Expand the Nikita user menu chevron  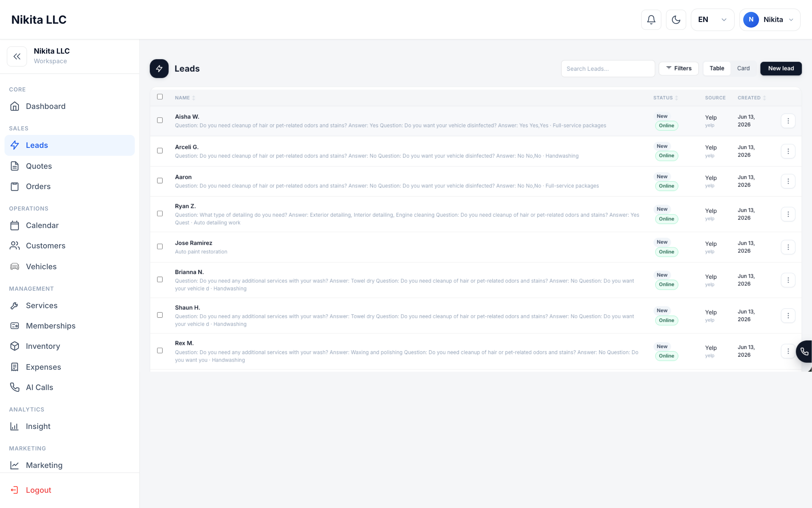[x=791, y=20]
